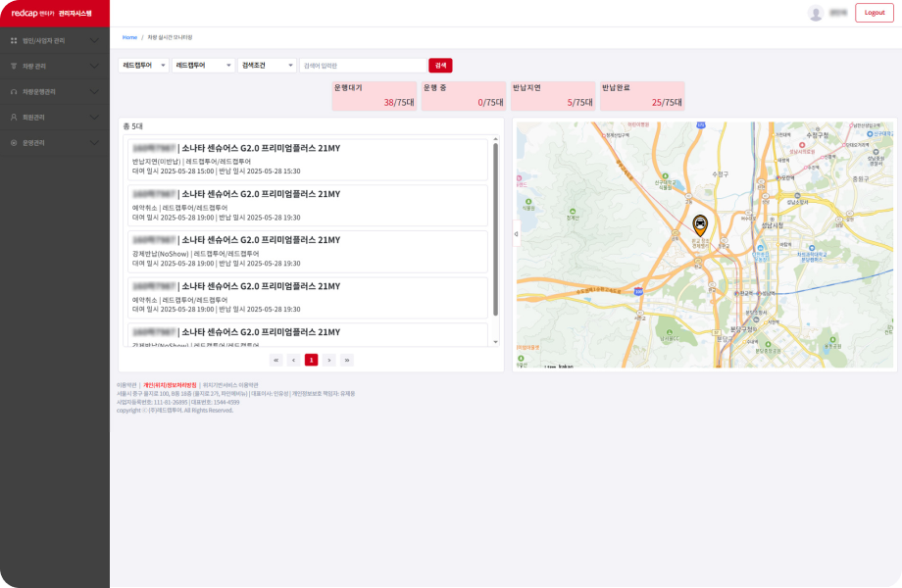Click the Home breadcrumb link
Screen dimensions: 902x588
129,37
